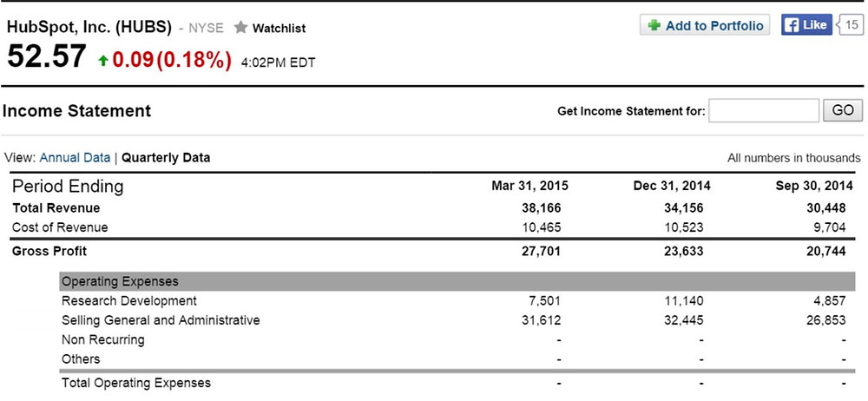This screenshot has height=401, width=868.
Task: Click Cost of Revenue value 9,704
Action: (x=829, y=227)
